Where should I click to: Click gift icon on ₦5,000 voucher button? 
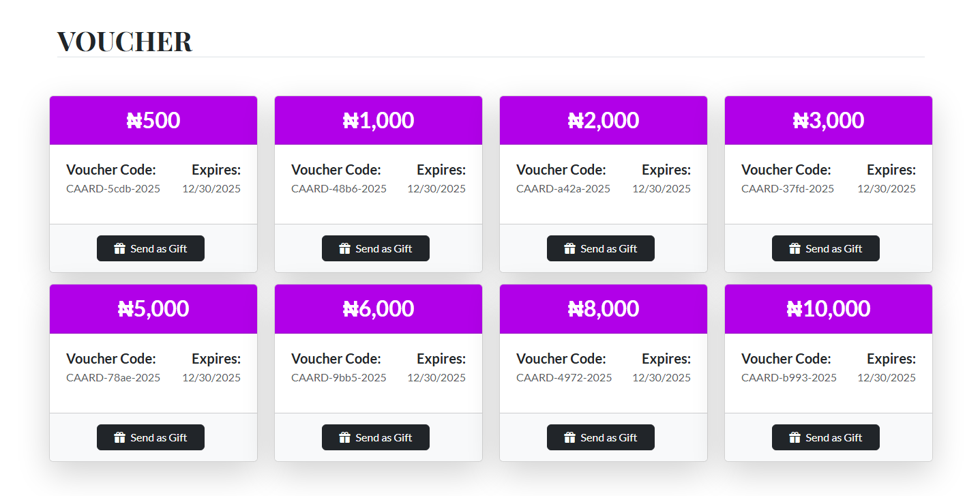[120, 437]
